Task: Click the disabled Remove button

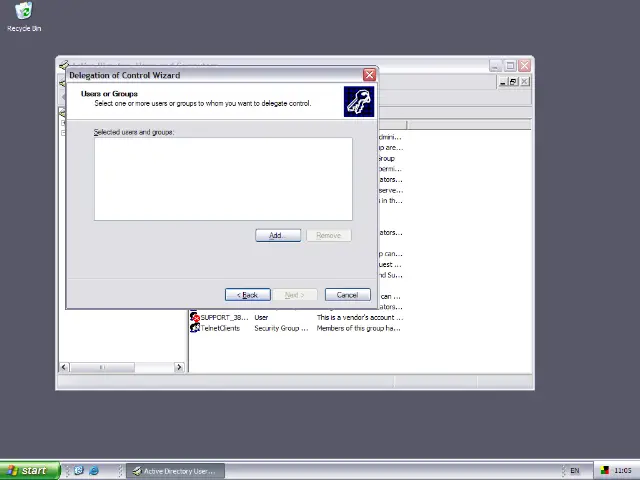Action: (328, 235)
